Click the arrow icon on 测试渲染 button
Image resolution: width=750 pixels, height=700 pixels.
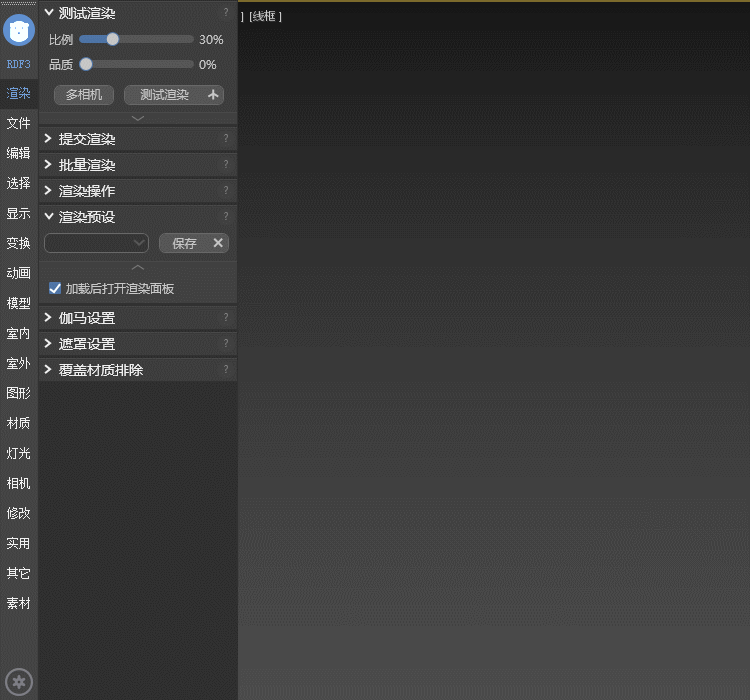click(213, 95)
